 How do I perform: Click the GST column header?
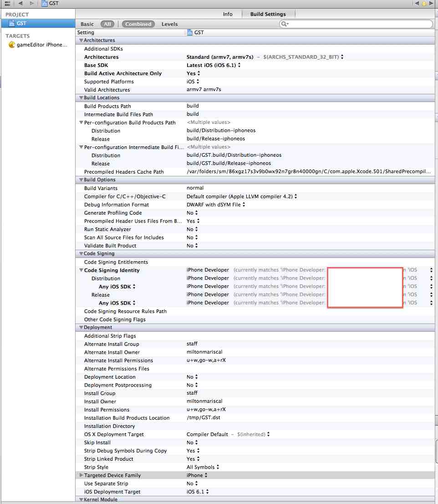tap(195, 32)
